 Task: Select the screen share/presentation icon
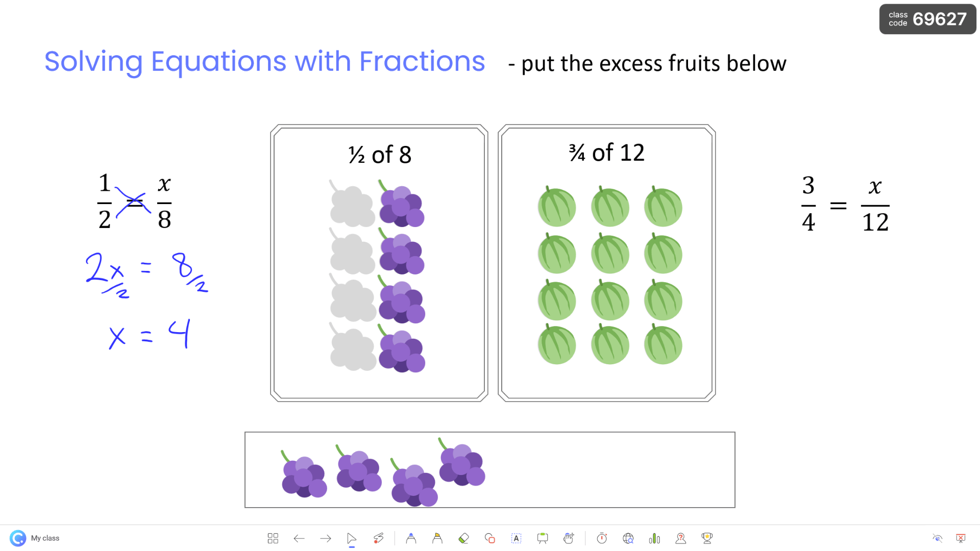(x=542, y=538)
